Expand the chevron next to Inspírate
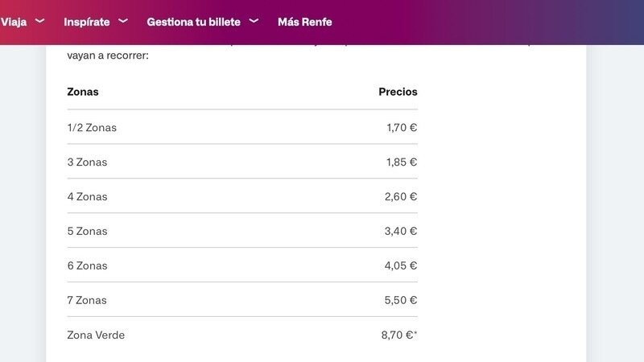This screenshot has height=362, width=644. (123, 21)
